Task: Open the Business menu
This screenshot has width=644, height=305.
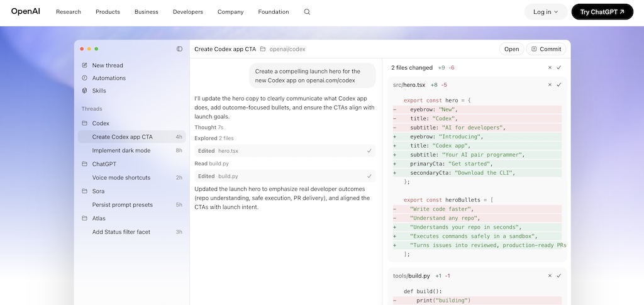Action: (x=146, y=12)
